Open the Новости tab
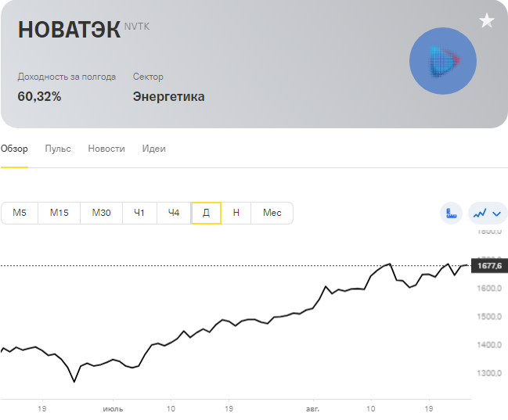Image resolution: width=508 pixels, height=420 pixels. [106, 149]
